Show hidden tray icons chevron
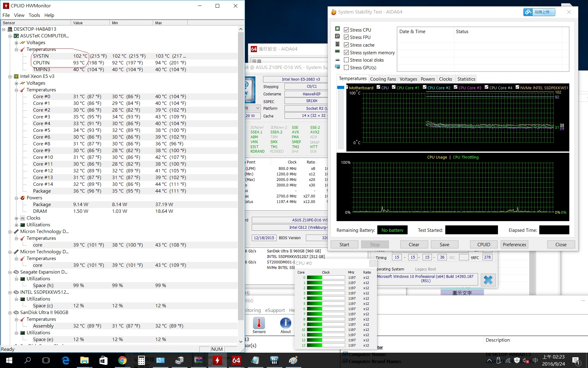The height and width of the screenshot is (368, 588). pyautogui.click(x=489, y=361)
